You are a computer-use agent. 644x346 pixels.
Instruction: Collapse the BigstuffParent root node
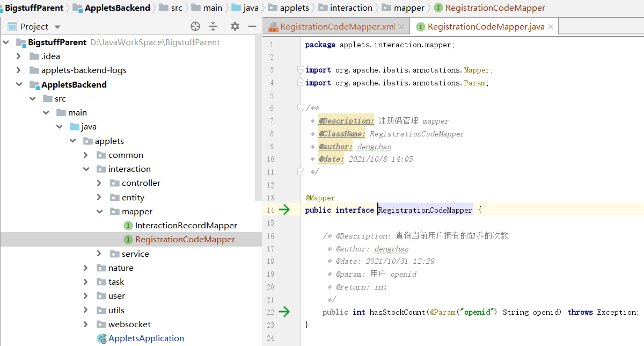pyautogui.click(x=6, y=42)
